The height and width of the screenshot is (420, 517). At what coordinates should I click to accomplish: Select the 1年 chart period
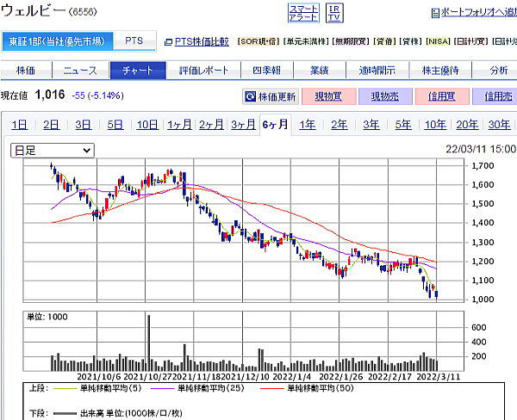(x=307, y=125)
